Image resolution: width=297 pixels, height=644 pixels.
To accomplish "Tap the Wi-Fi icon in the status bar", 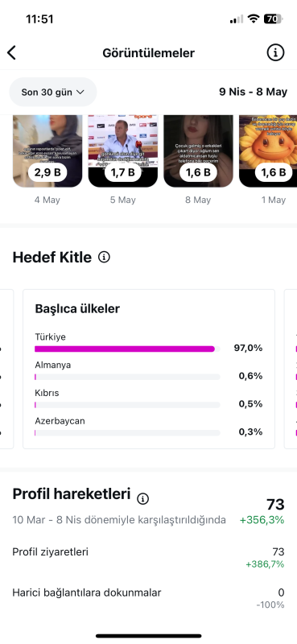I will (254, 19).
